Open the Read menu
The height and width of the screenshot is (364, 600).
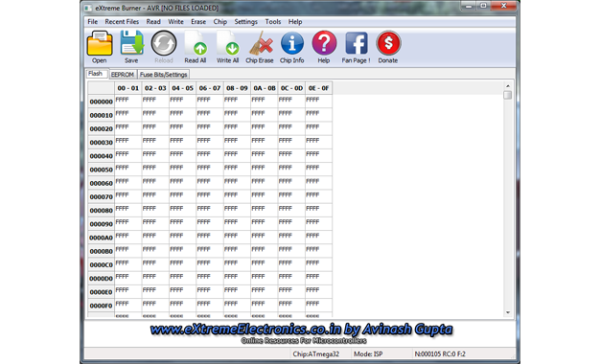pos(153,22)
